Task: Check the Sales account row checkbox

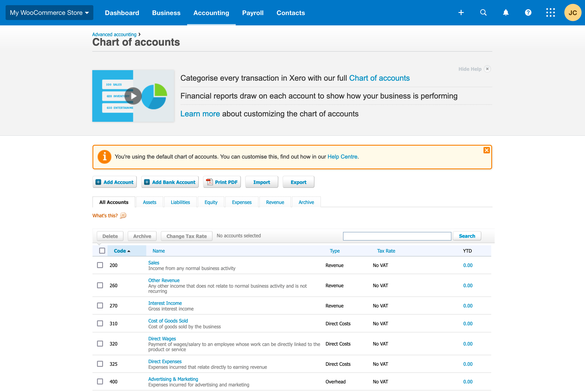Action: point(100,265)
